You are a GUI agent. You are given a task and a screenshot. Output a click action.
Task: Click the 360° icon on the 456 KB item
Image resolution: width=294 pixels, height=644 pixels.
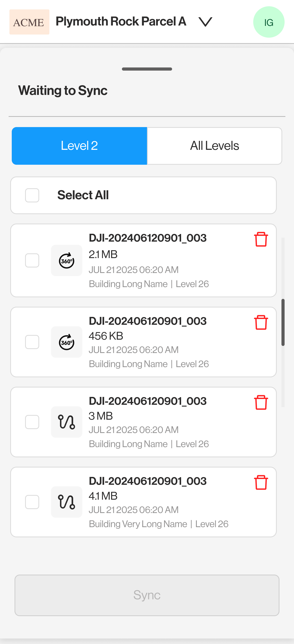(67, 342)
